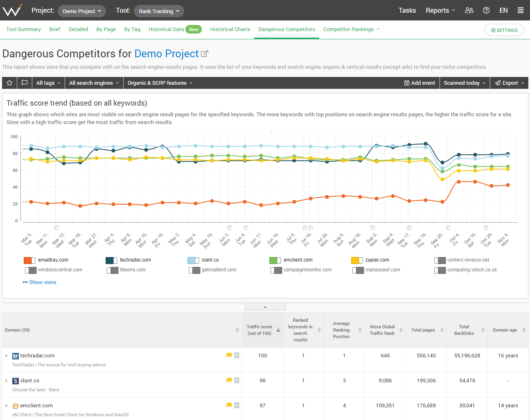Open the notes icon for techradar.com
Screen dimensions: 530x420
[237, 355]
